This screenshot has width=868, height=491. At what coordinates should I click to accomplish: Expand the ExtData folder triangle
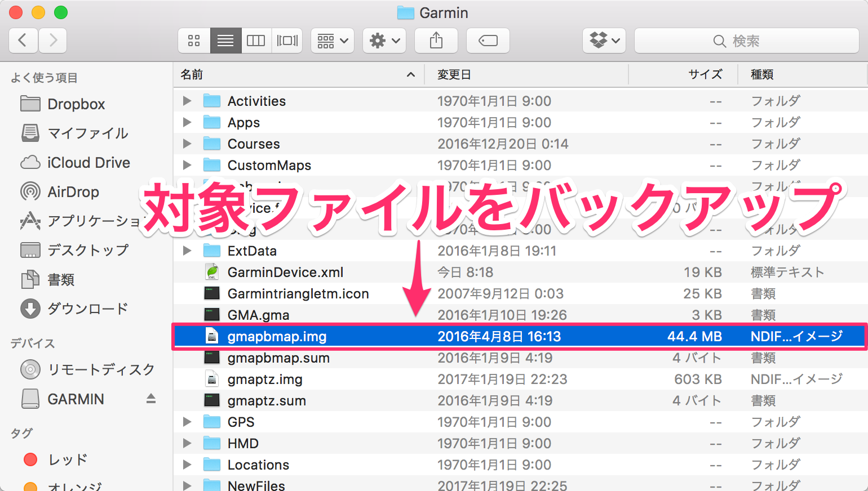187,251
